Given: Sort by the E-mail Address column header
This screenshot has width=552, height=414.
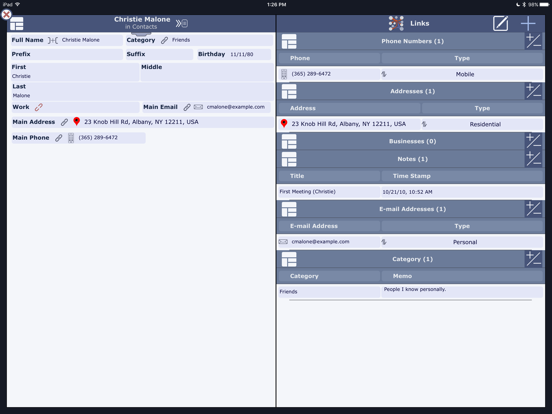Looking at the screenshot, I should click(330, 226).
